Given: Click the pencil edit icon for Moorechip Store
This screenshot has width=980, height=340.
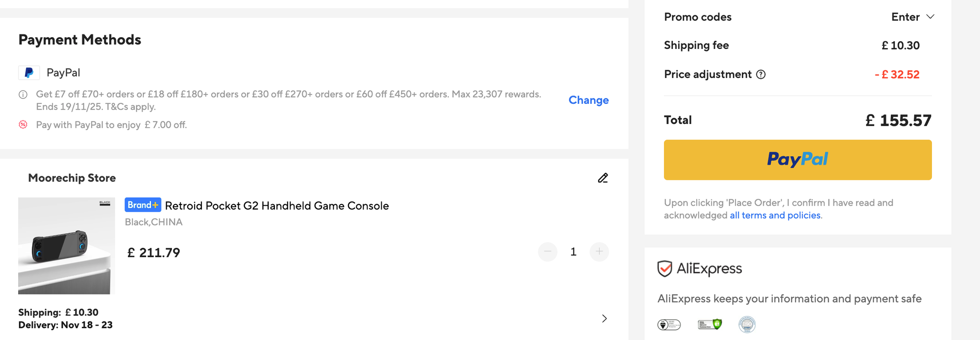Looking at the screenshot, I should pos(603,178).
